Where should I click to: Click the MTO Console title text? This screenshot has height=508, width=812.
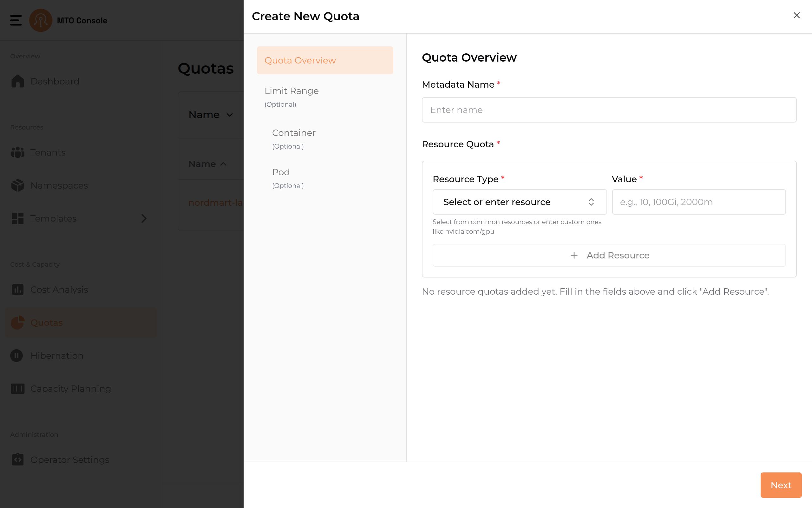82,21
